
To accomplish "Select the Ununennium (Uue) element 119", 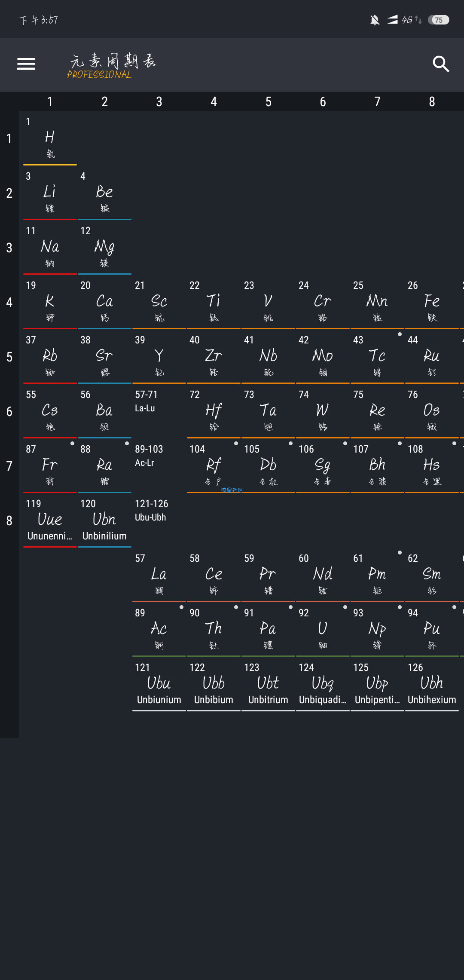I will 50,521.
